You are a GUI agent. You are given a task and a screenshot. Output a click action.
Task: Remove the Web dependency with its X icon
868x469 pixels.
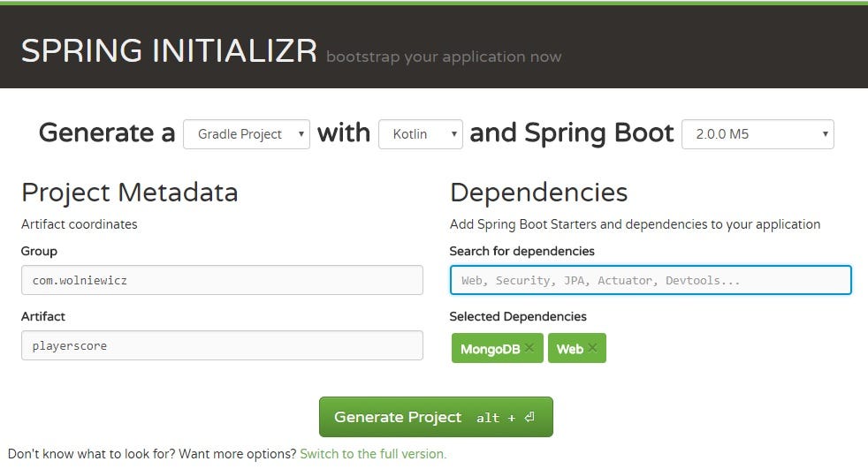(592, 348)
